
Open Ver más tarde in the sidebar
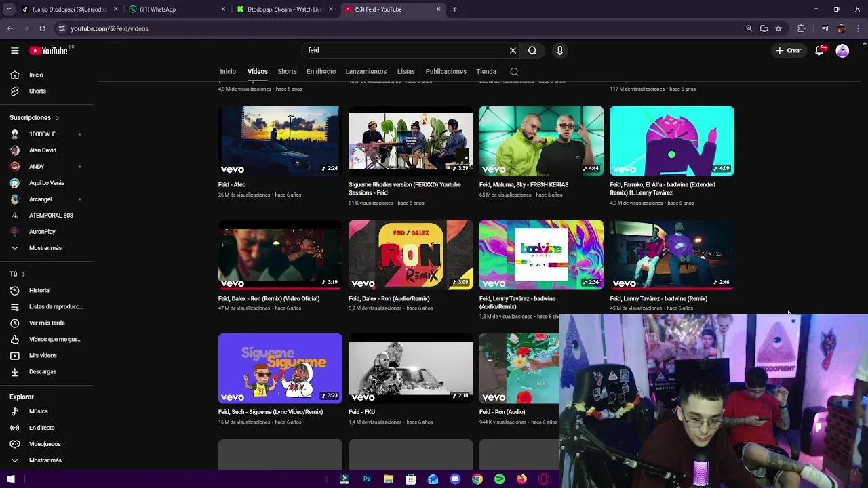pyautogui.click(x=46, y=323)
